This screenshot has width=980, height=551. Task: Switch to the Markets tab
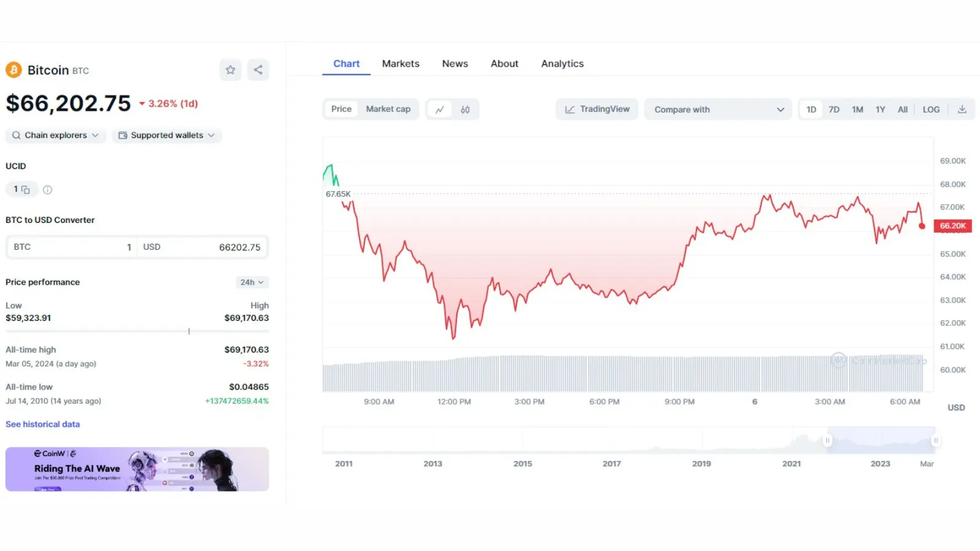coord(401,64)
